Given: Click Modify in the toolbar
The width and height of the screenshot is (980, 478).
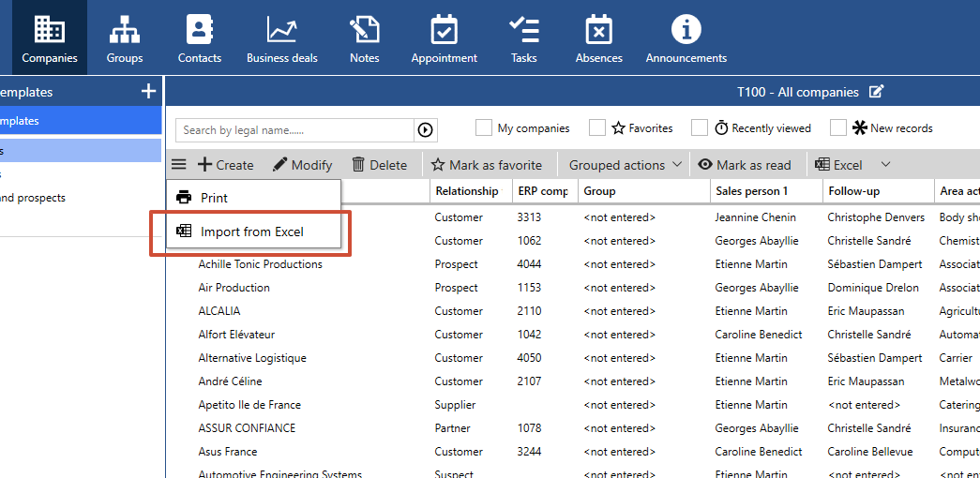Looking at the screenshot, I should [303, 165].
